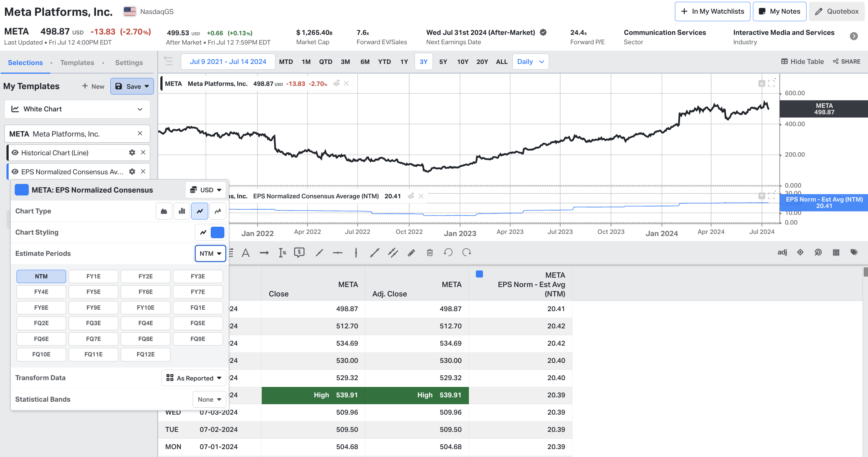This screenshot has width=868, height=457.
Task: Select the percent measure tool
Action: [283, 253]
